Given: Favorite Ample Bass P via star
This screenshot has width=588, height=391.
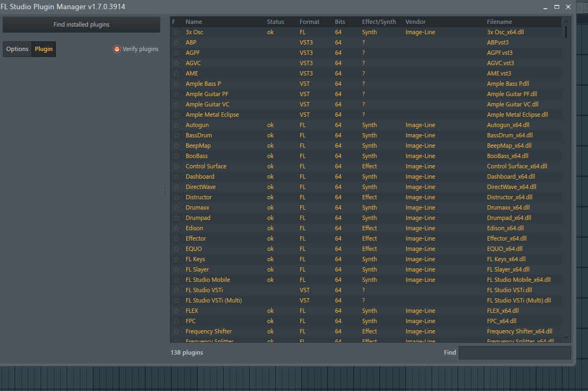Looking at the screenshot, I should (176, 84).
